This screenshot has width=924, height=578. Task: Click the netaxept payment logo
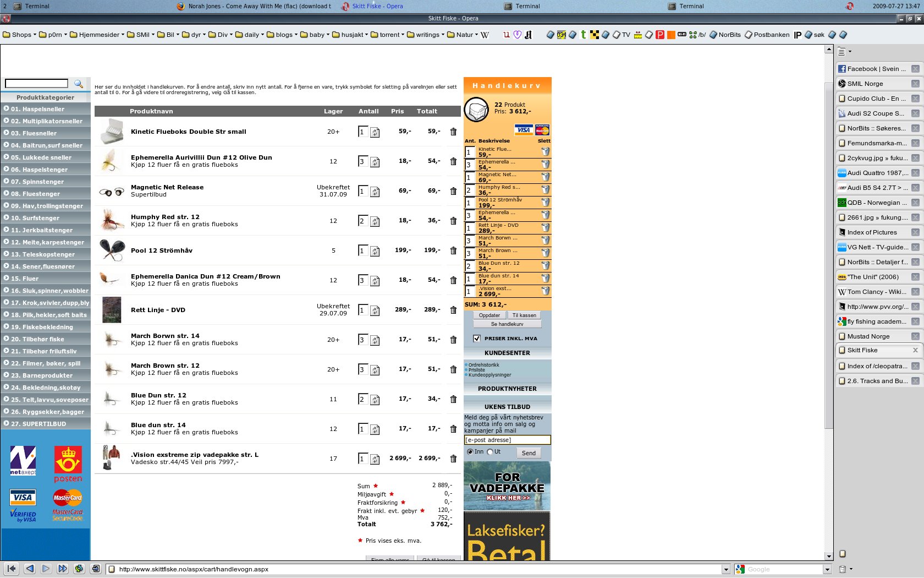coord(23,460)
